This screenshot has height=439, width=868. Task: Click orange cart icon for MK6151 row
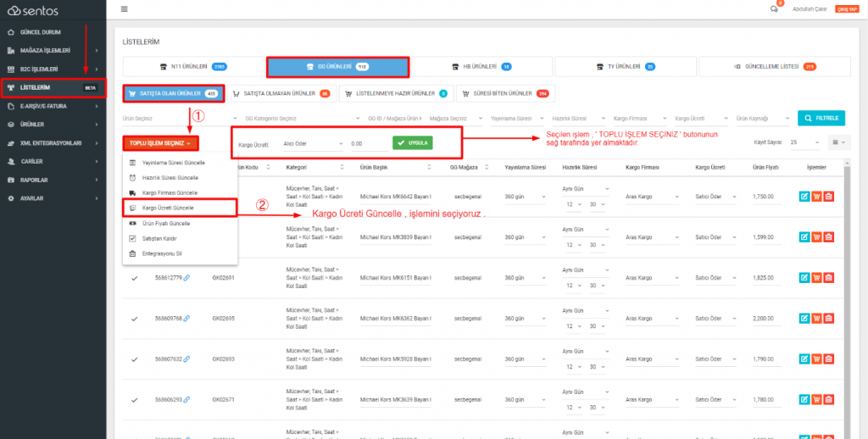click(x=816, y=277)
